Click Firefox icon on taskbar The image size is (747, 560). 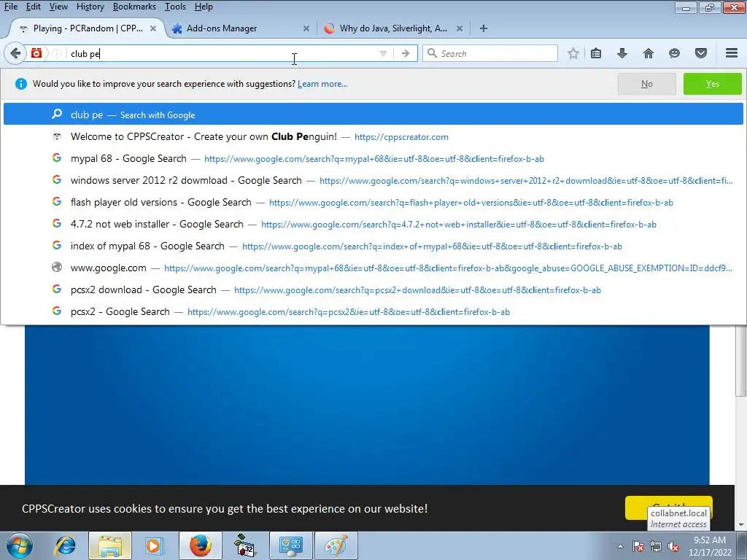200,545
